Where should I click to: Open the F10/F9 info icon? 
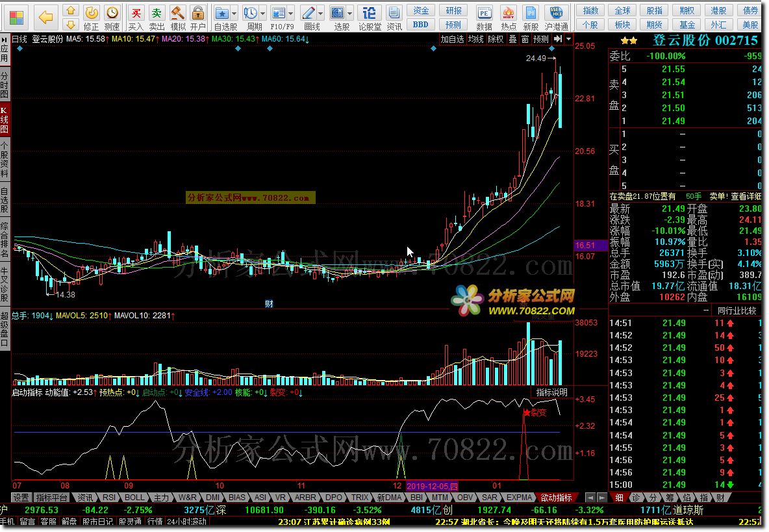click(x=279, y=18)
